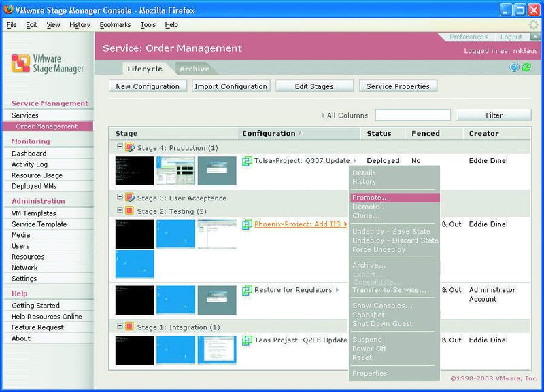Open the Services sidebar item
This screenshot has height=392, width=544.
(x=25, y=115)
